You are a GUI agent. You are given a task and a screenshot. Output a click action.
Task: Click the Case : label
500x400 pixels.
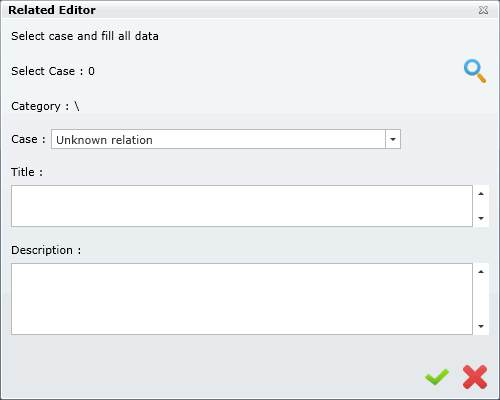tap(28, 139)
